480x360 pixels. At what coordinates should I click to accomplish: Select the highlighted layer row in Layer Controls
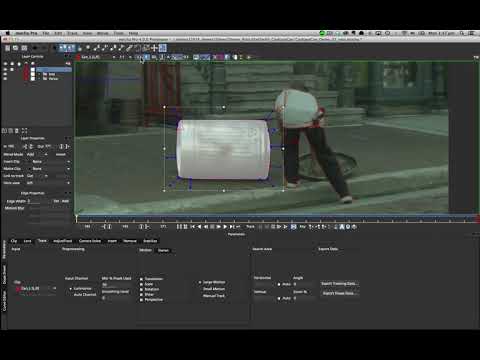(x=53, y=70)
